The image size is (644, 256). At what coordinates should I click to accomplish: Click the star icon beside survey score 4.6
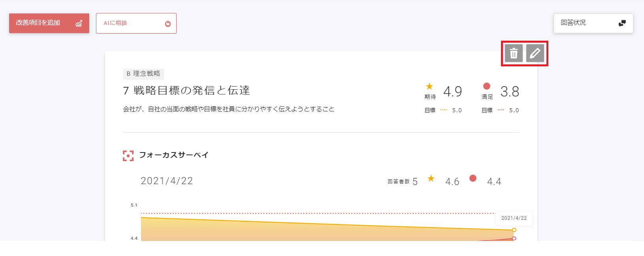tap(431, 179)
